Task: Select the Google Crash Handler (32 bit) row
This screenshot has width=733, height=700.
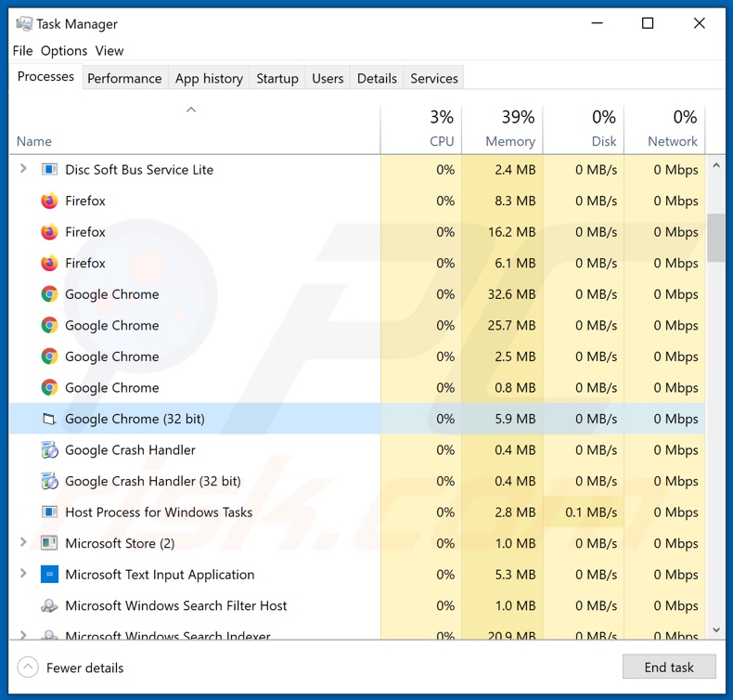Action: pyautogui.click(x=357, y=481)
